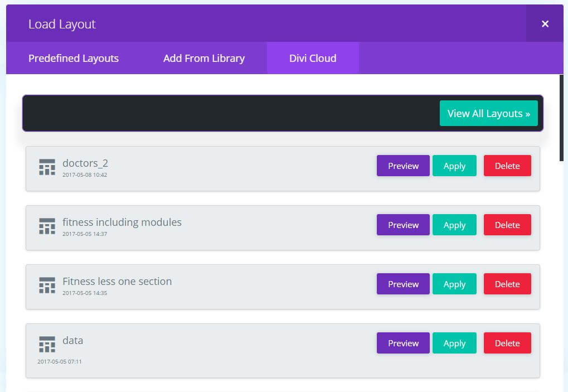This screenshot has width=568, height=392.
Task: Click layout icon beside data
Action: 47,344
